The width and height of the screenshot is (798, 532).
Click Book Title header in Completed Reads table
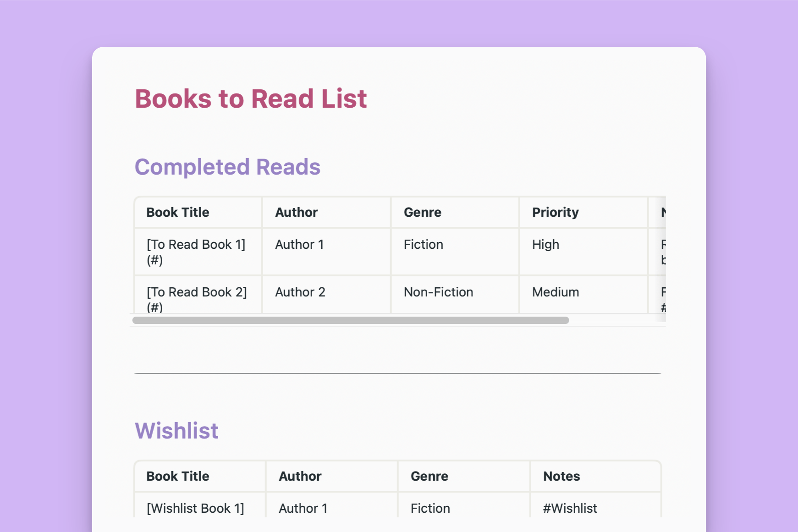(x=178, y=212)
